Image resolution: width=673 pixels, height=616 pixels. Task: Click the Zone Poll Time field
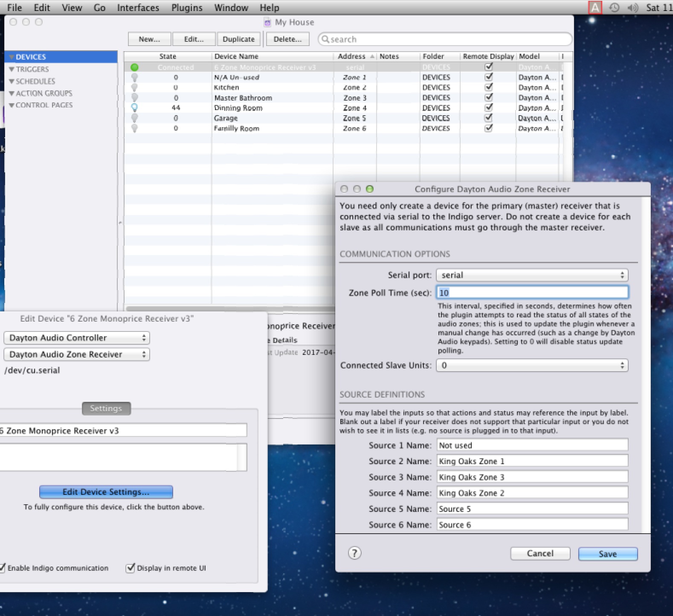[532, 292]
